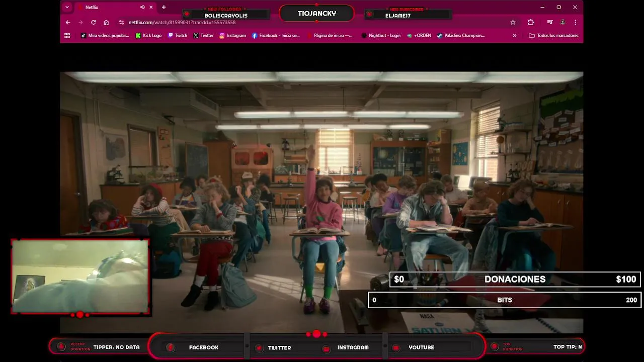Viewport: 644px width, 362px height.
Task: Open the Chrome three-dot menu
Action: [x=575, y=22]
